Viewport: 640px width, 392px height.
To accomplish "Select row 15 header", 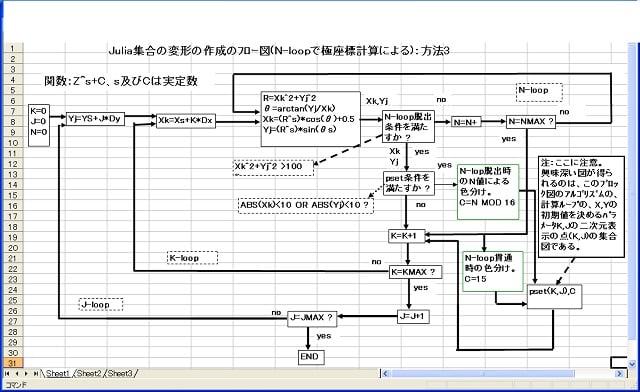I will [13, 195].
